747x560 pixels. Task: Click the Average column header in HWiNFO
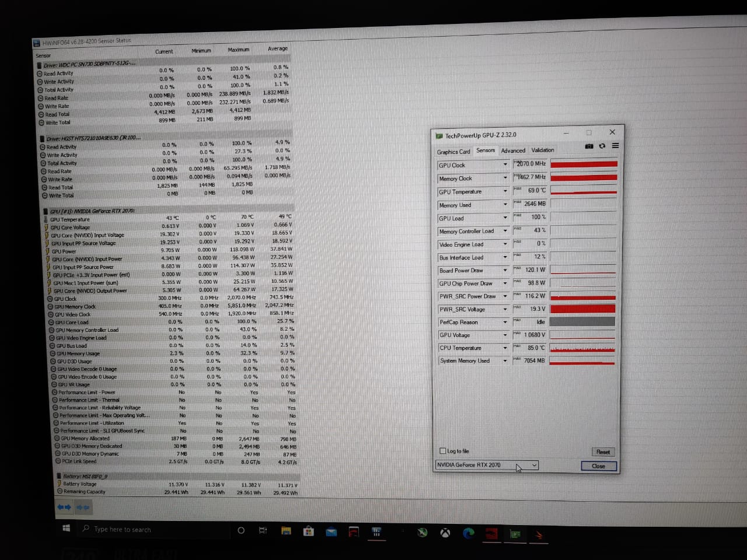click(278, 49)
